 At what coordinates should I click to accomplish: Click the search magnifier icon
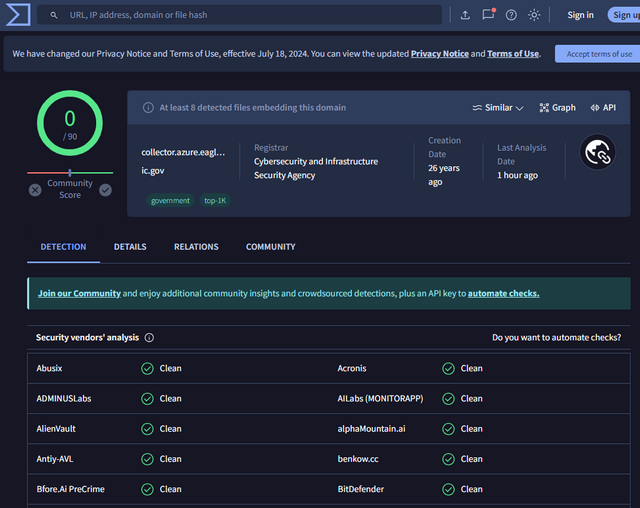54,15
